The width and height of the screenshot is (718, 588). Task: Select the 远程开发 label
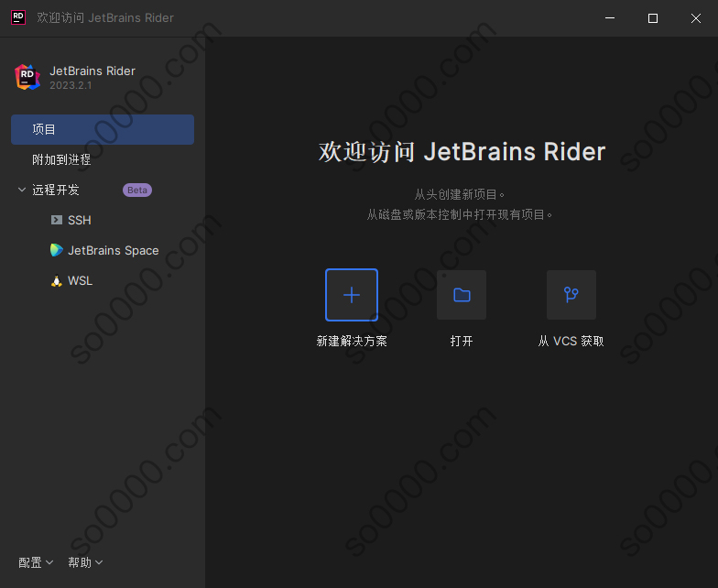pos(56,190)
